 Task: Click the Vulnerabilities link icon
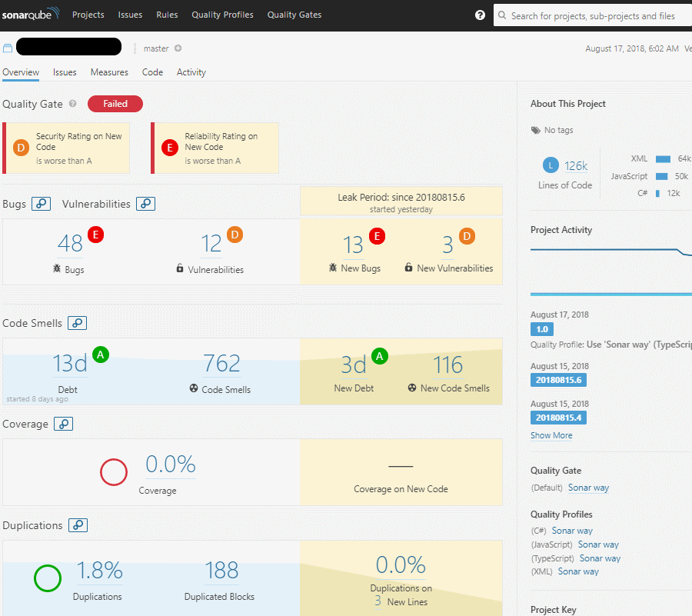click(x=145, y=204)
